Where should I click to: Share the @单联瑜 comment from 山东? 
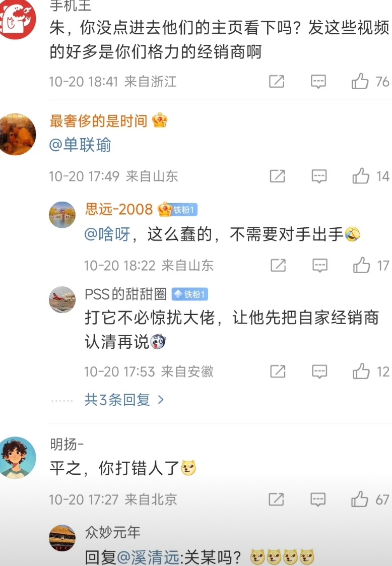click(x=278, y=176)
